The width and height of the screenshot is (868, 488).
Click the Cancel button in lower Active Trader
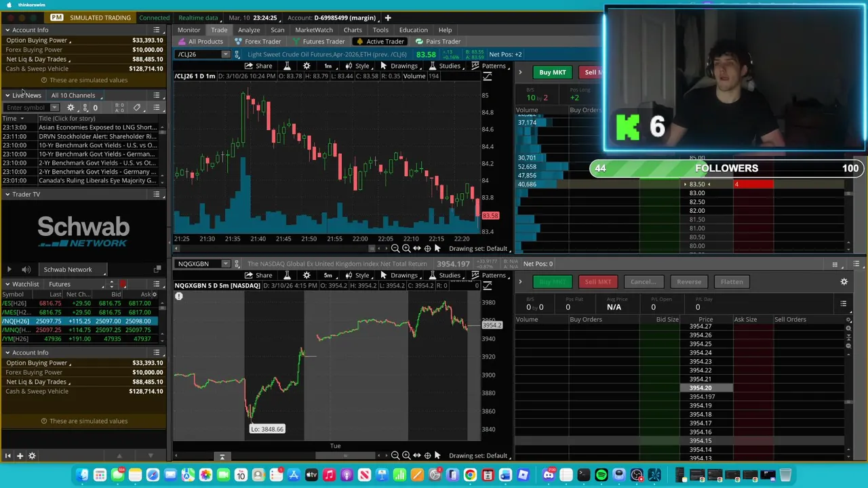[643, 282]
